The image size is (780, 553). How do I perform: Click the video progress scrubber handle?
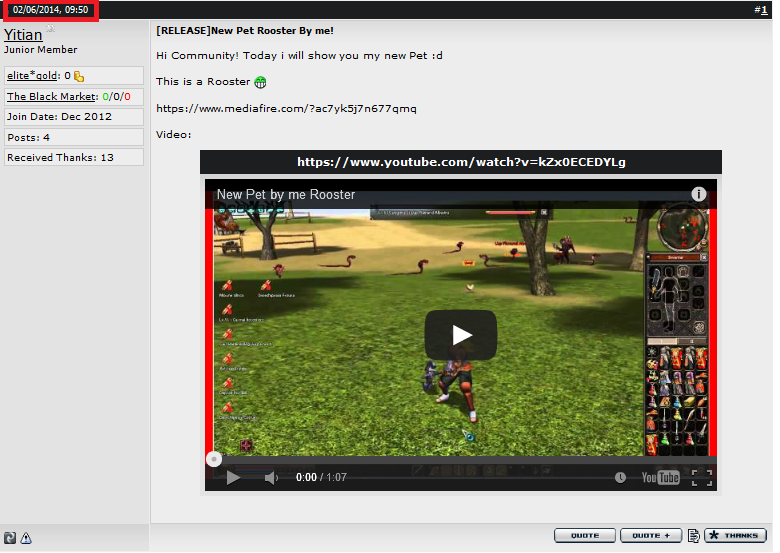tap(214, 459)
